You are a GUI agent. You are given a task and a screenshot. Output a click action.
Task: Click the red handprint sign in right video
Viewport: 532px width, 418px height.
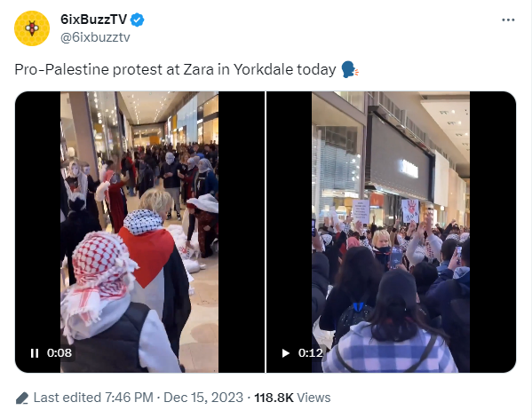click(x=410, y=210)
